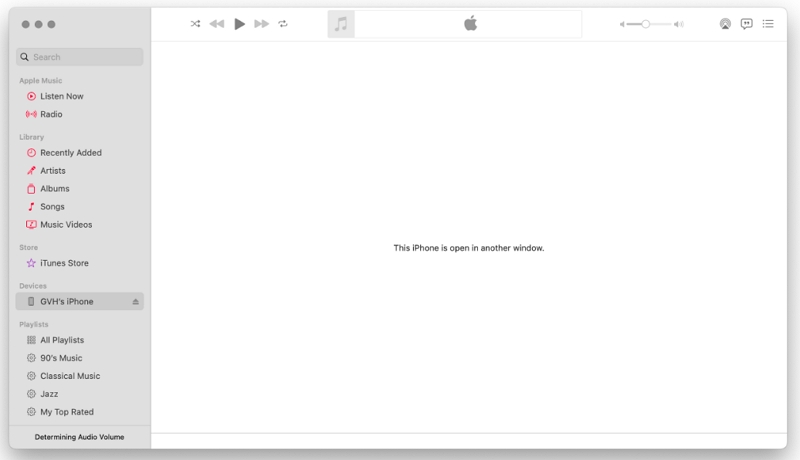Click the Music Videos screen icon
Viewport: 800px width, 460px height.
tap(31, 224)
